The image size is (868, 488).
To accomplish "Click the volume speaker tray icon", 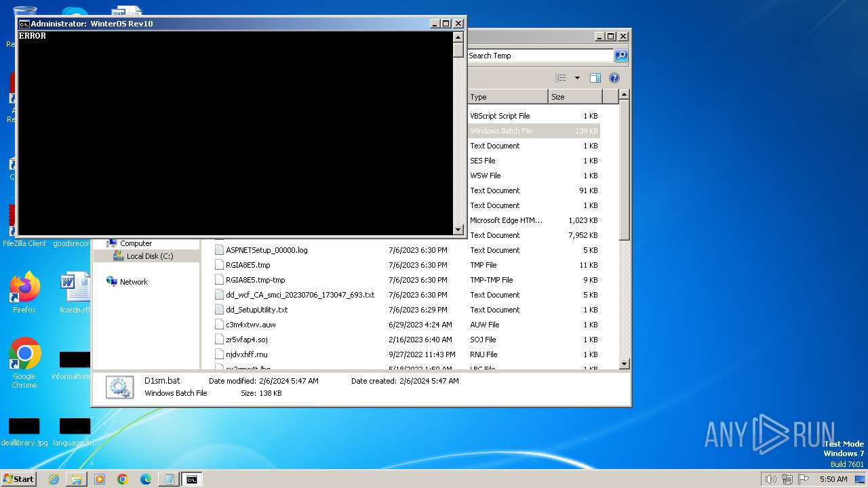I will pos(771,479).
